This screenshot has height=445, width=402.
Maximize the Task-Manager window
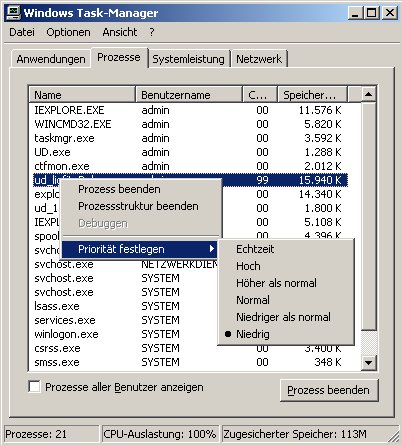pyautogui.click(x=372, y=13)
